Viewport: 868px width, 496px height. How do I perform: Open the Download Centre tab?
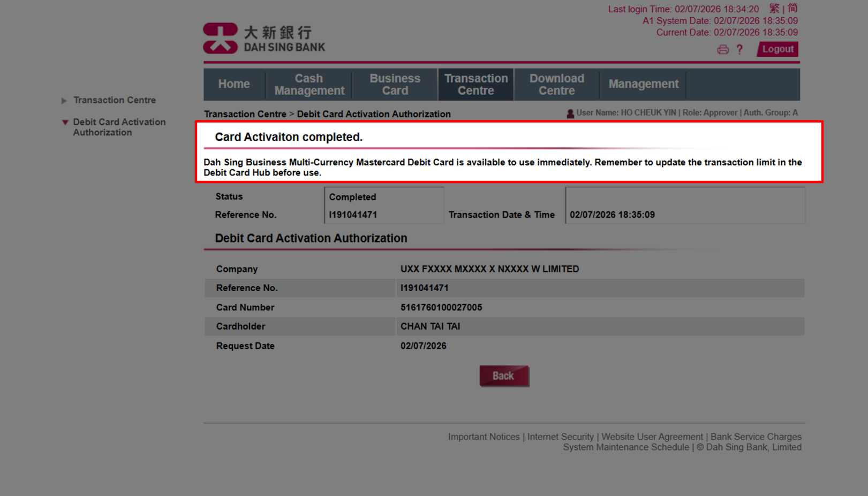coord(556,84)
